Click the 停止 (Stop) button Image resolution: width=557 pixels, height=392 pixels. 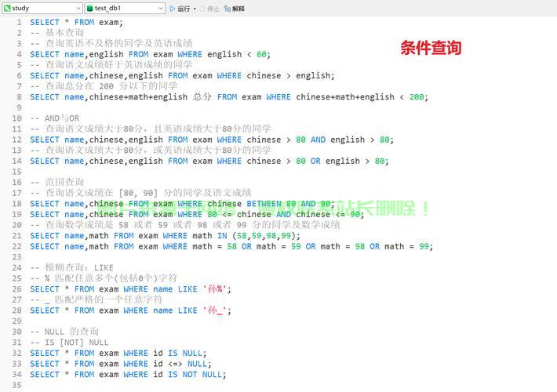209,9
